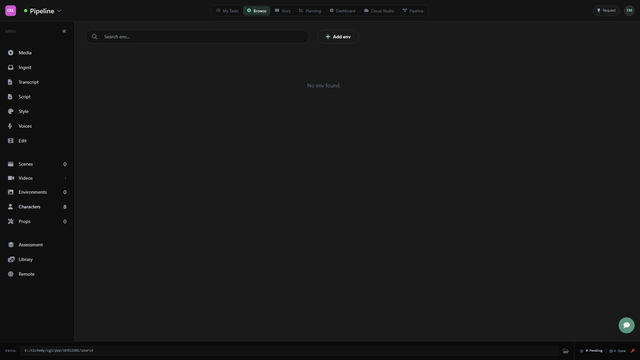Toggle the Pending tasks filter
This screenshot has width=640, height=360.
tap(591, 351)
